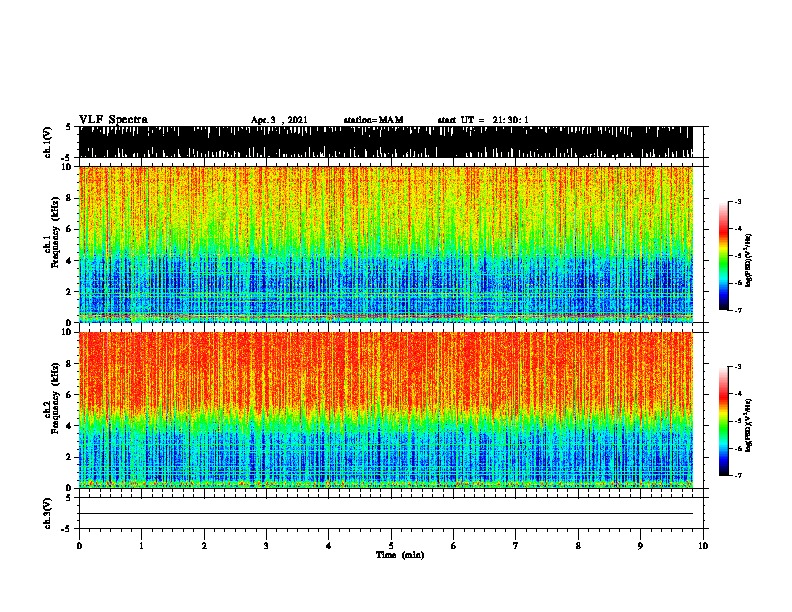The image size is (792, 612).
Task: Click the "-7" label on ch.1 color scale
Action: pos(738,310)
